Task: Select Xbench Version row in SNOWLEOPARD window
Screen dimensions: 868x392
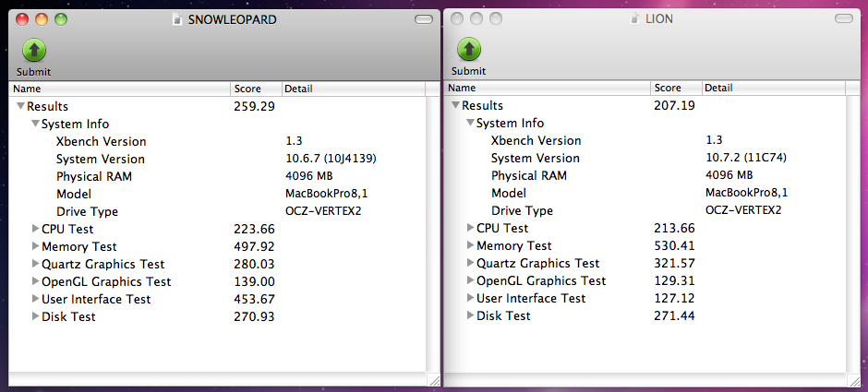Action: point(217,141)
